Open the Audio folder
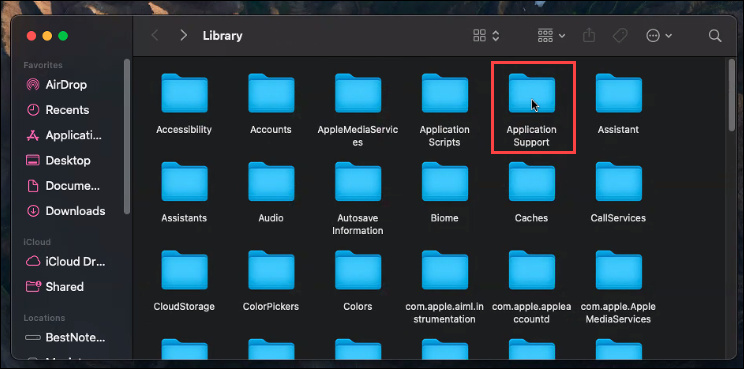The image size is (744, 369). pos(271,183)
